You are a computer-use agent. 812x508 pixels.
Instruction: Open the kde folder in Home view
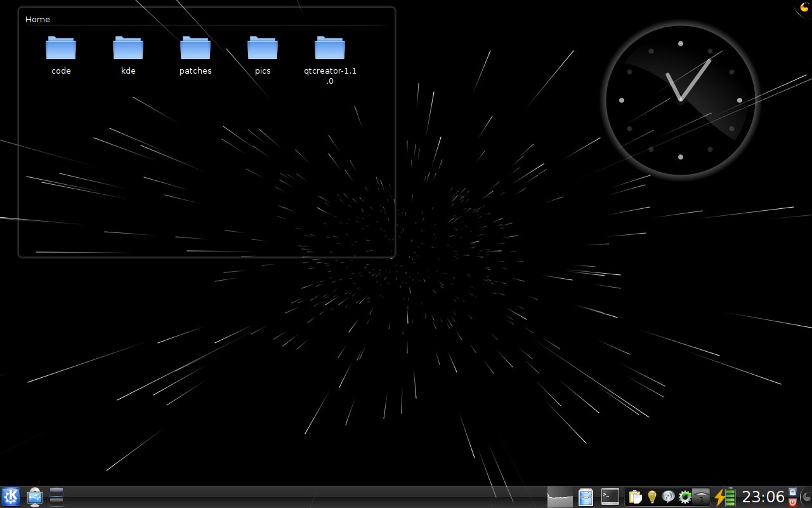coord(128,48)
